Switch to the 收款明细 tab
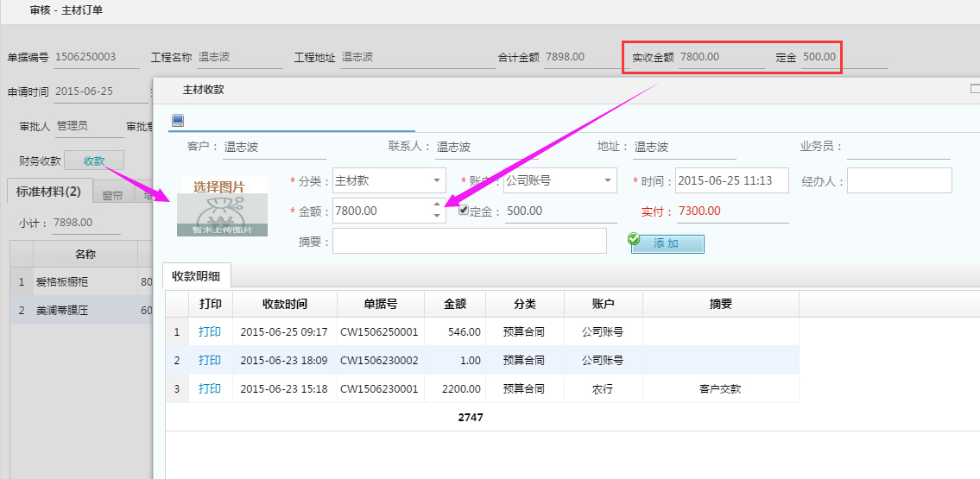980x479 pixels. [x=196, y=276]
